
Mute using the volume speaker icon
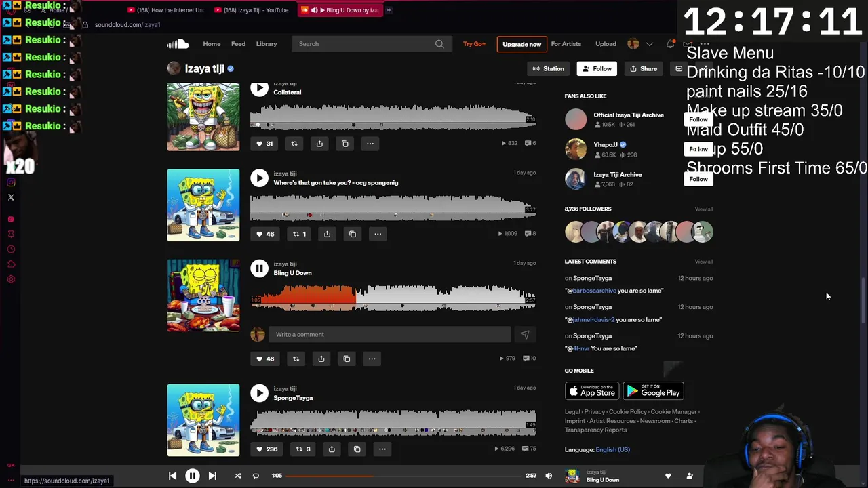click(549, 476)
